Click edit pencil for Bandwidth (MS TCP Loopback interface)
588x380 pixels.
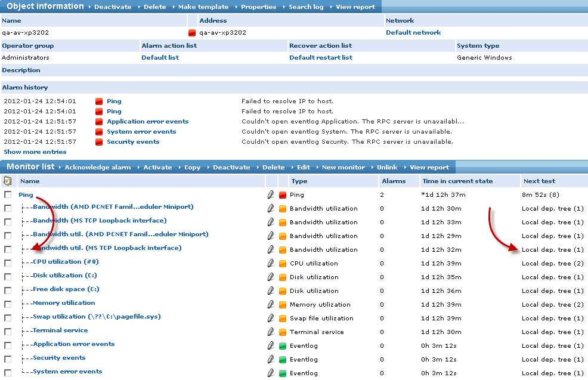[x=271, y=222]
